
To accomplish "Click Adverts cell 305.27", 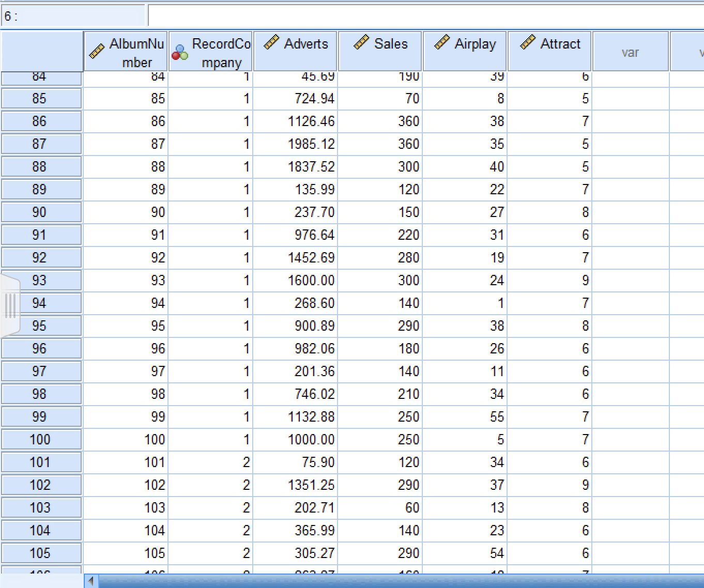I will tap(295, 553).
